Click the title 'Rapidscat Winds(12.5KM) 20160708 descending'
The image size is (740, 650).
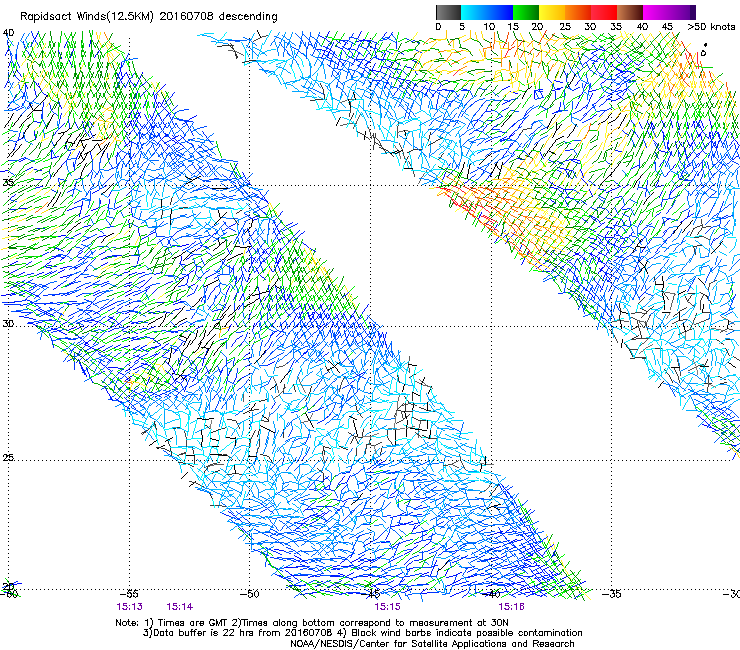149,17
